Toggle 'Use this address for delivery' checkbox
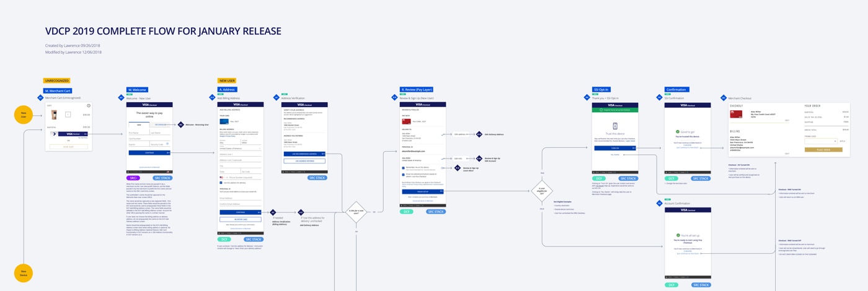868x291 pixels. [x=221, y=183]
